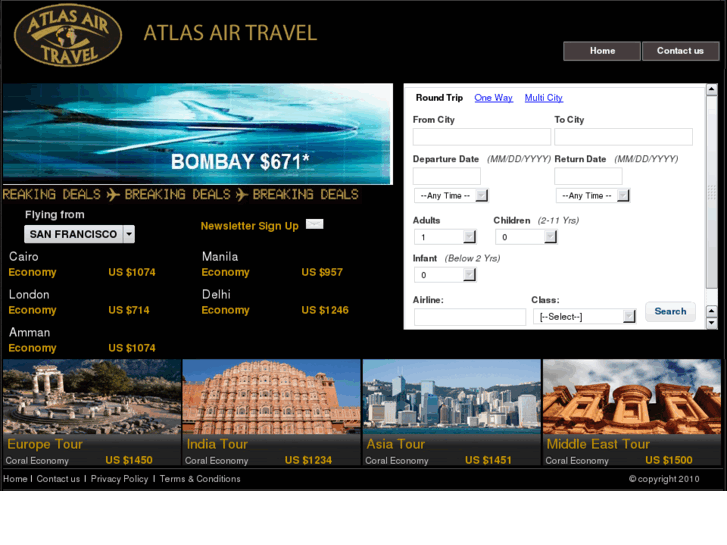
Task: Click the search panel scroll up arrow
Action: 712,90
